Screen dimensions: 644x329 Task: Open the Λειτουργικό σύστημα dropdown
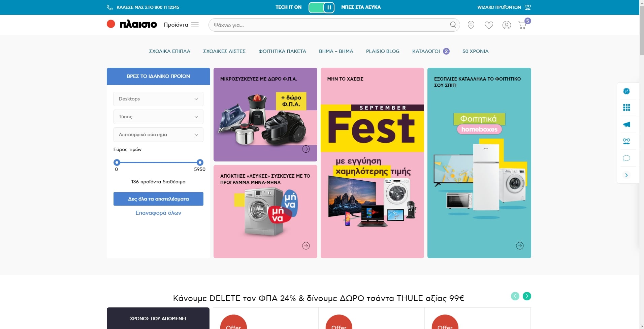[x=158, y=134]
